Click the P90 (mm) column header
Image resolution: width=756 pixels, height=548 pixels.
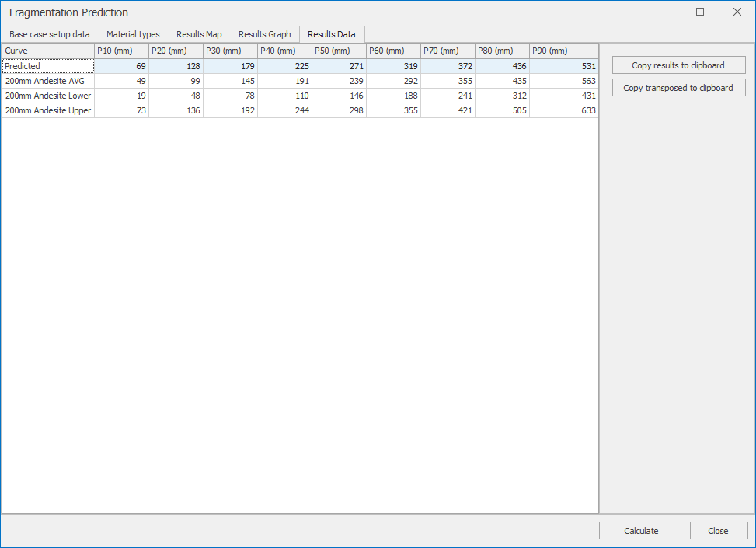tap(564, 51)
